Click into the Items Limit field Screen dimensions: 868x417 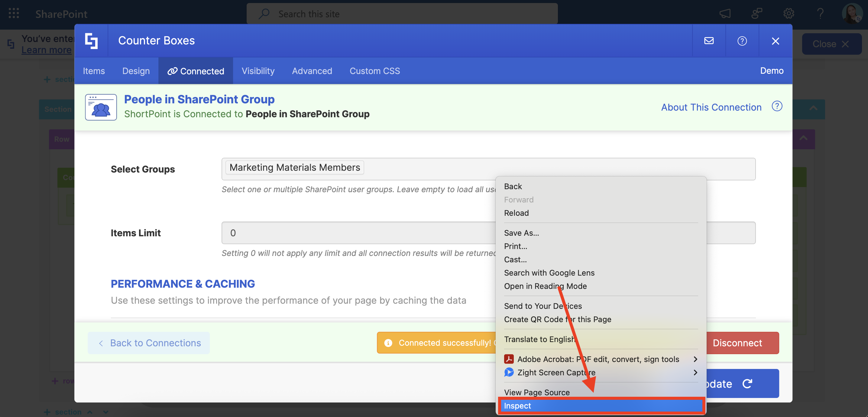click(357, 233)
